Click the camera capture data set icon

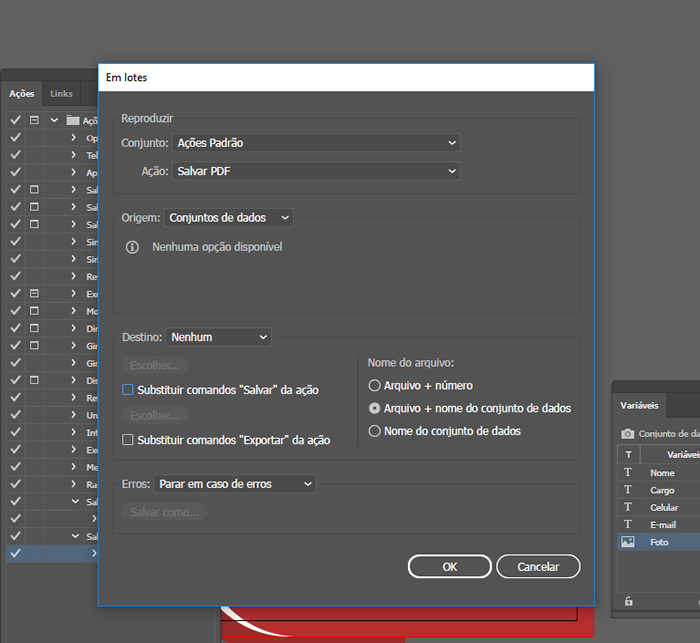(x=627, y=434)
